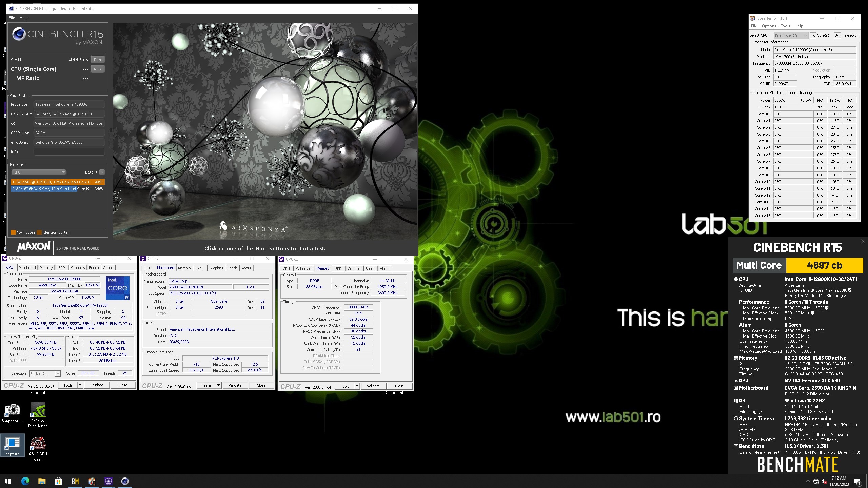This screenshot has height=488, width=868.
Task: Open Select CPU Processor #0 dropdown
Action: [791, 35]
